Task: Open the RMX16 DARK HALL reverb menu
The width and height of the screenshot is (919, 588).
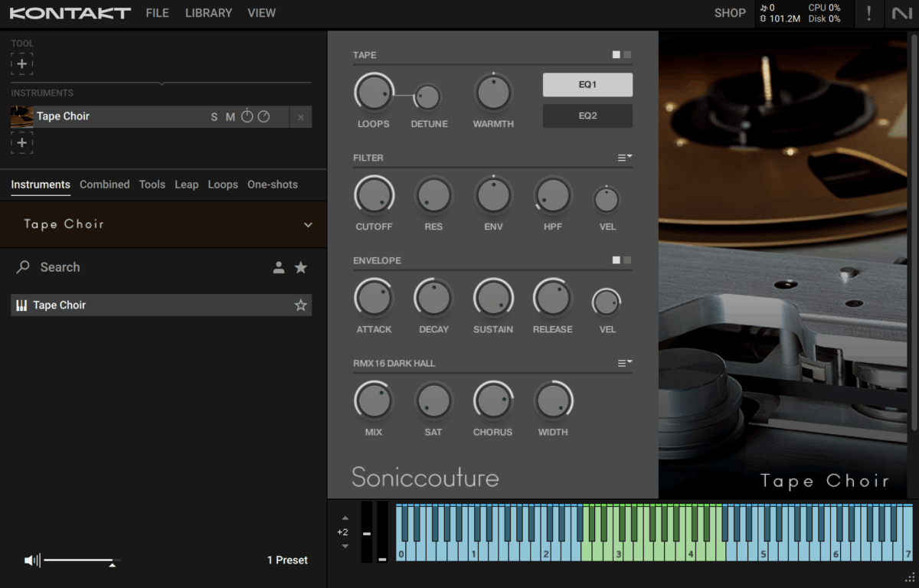Action: point(625,363)
